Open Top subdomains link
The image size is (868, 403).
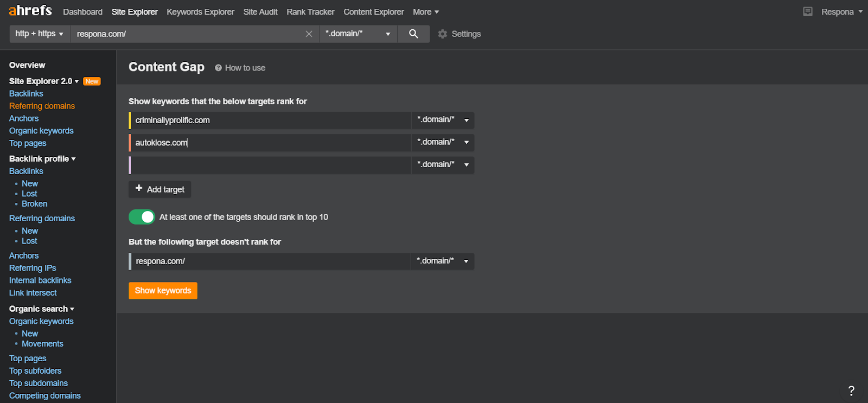point(39,383)
